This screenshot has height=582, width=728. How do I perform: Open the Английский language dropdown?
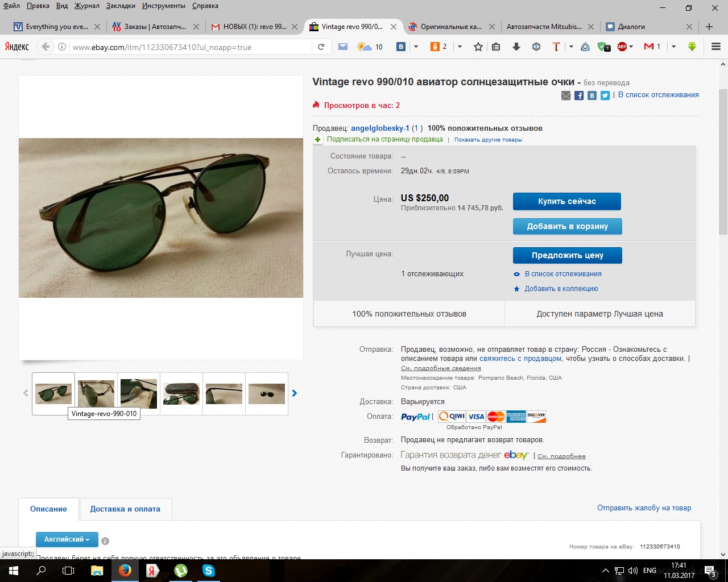[67, 539]
